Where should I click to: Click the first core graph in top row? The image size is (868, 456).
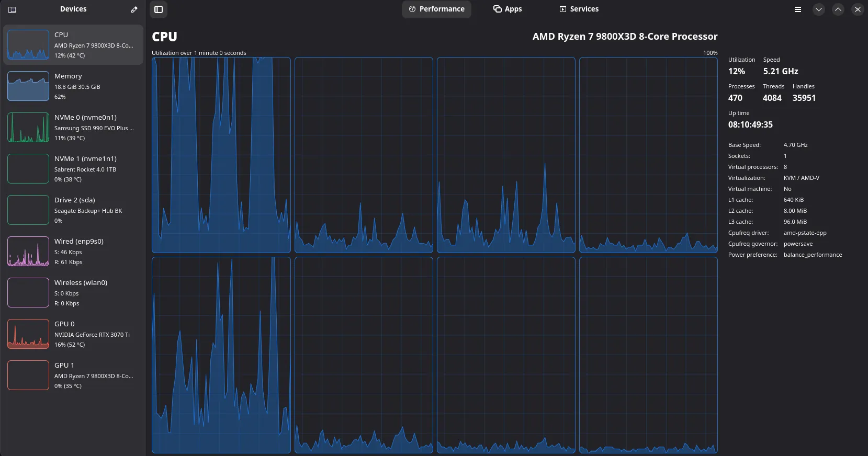click(x=221, y=155)
